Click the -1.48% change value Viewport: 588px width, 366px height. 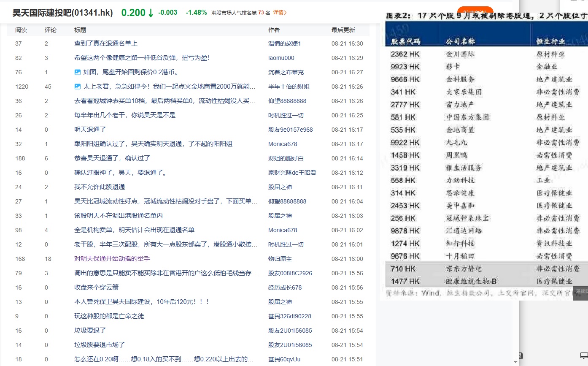coord(196,13)
